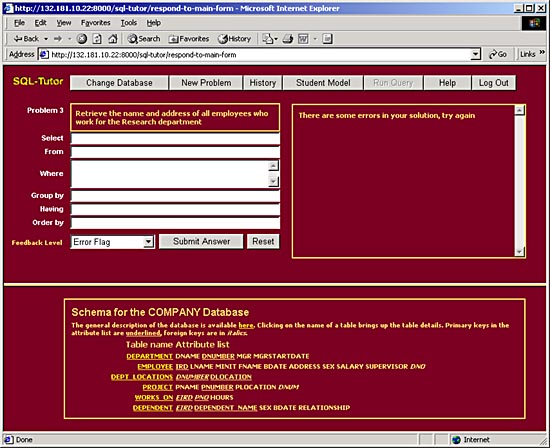Open the Search pane from the toolbar

(143, 39)
